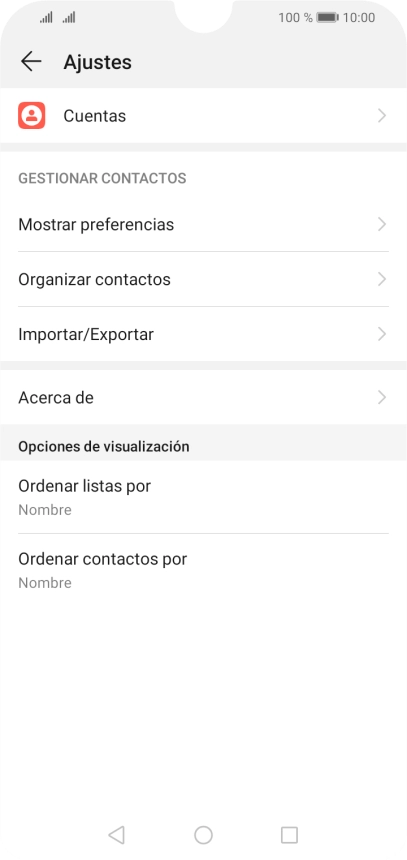Image resolution: width=407 pixels, height=860 pixels.
Task: Open the Acerca de page
Action: pos(204,397)
